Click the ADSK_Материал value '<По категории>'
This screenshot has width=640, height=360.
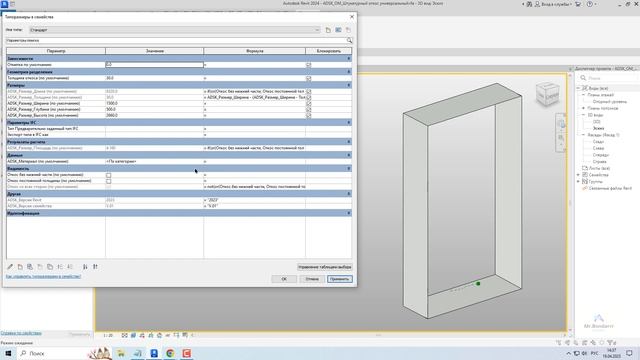coord(154,162)
